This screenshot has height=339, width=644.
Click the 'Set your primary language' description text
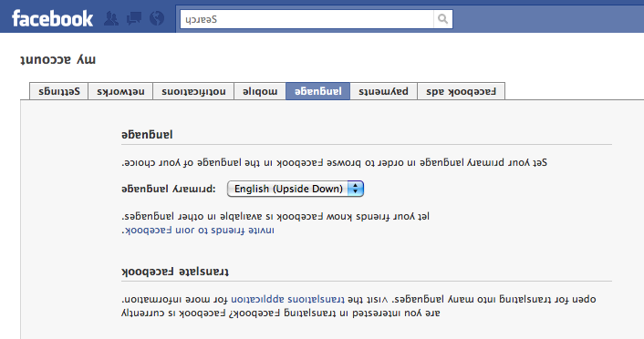pos(335,162)
